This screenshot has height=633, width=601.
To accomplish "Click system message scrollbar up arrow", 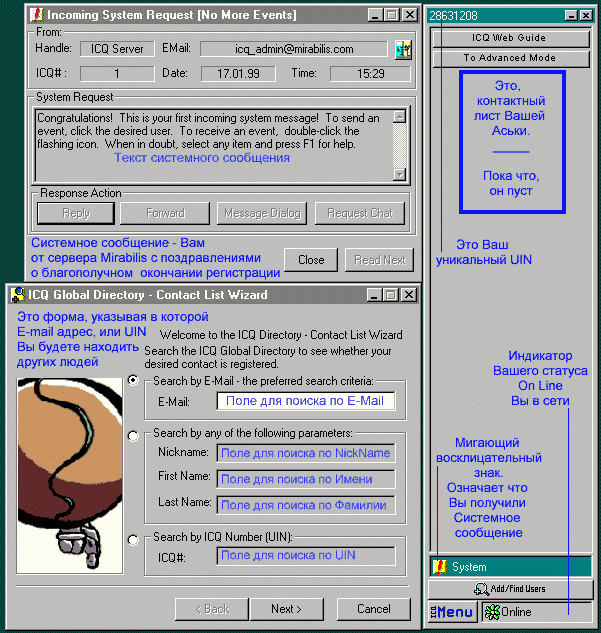I will pos(400,117).
